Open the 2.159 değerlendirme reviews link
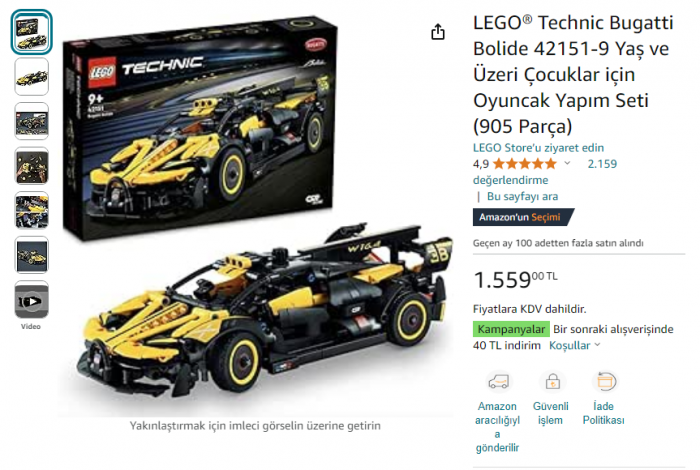Screen dimensions: 700x470 [x=545, y=172]
